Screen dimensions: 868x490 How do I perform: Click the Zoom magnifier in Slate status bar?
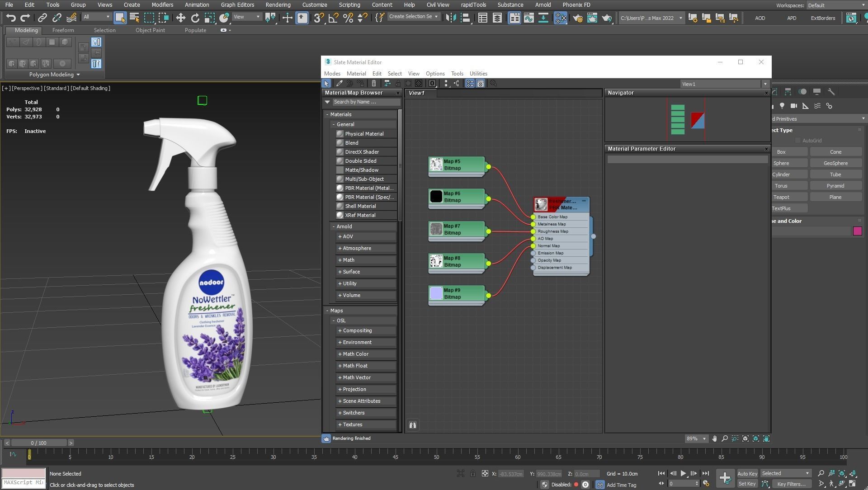pos(725,438)
